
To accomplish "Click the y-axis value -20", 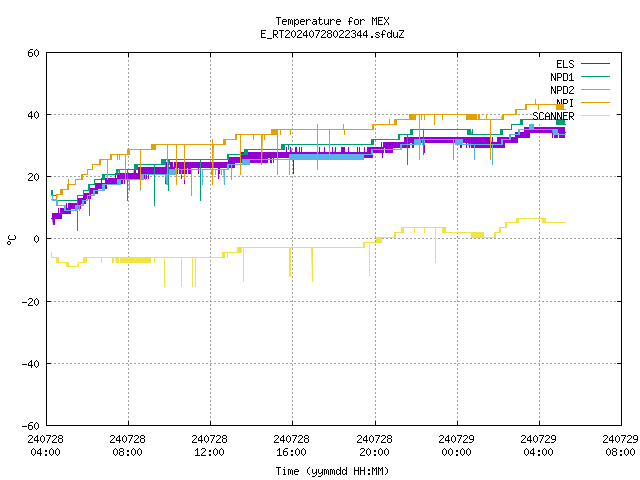I will coord(31,302).
